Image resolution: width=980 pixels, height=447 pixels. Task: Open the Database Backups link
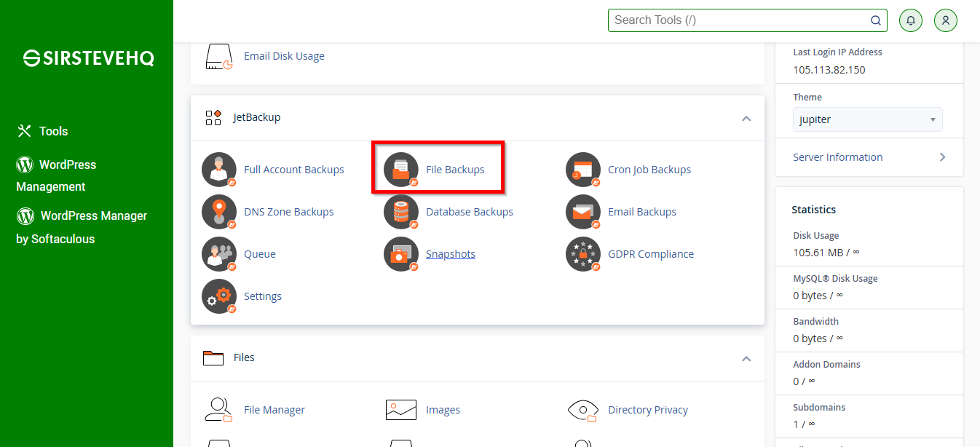click(x=470, y=212)
